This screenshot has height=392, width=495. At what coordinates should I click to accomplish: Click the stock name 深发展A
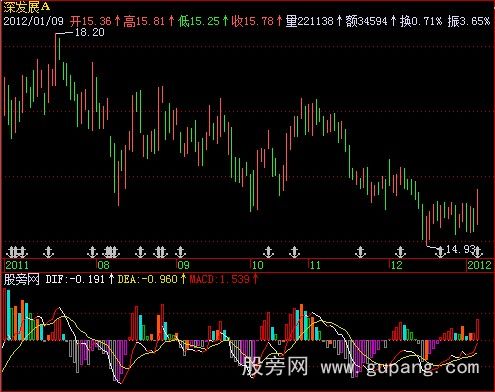pyautogui.click(x=27, y=6)
